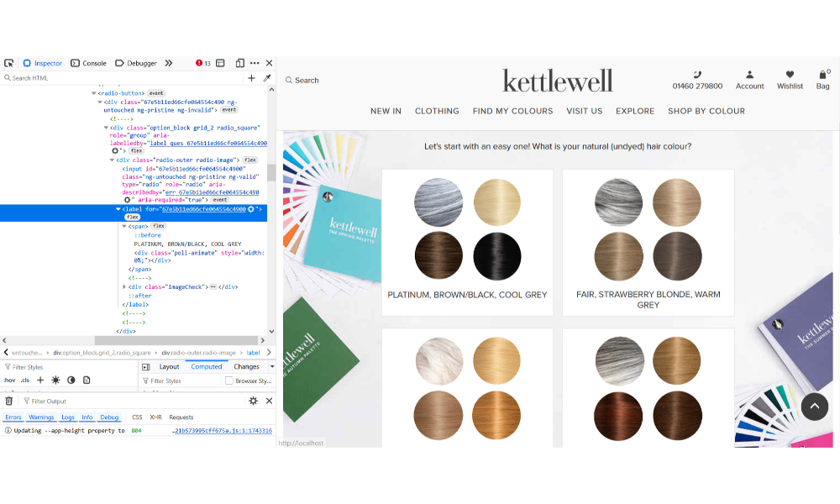Open the Wishlist heart icon

click(790, 75)
